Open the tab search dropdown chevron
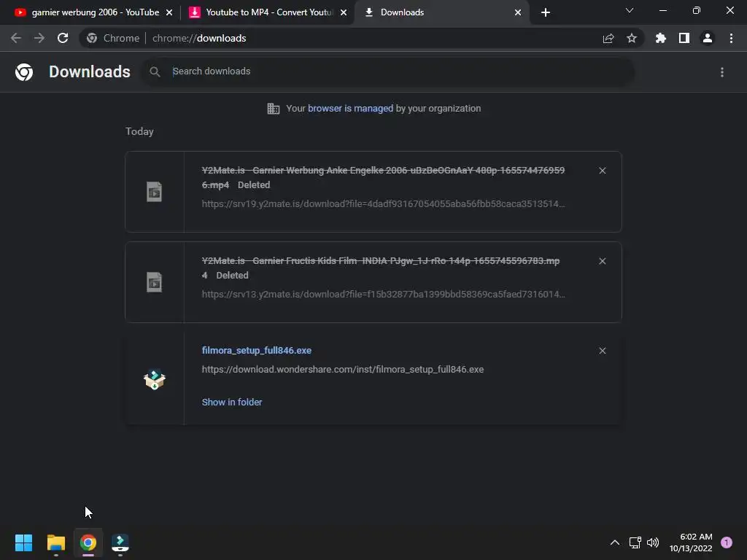This screenshot has width=747, height=560. coord(630,10)
